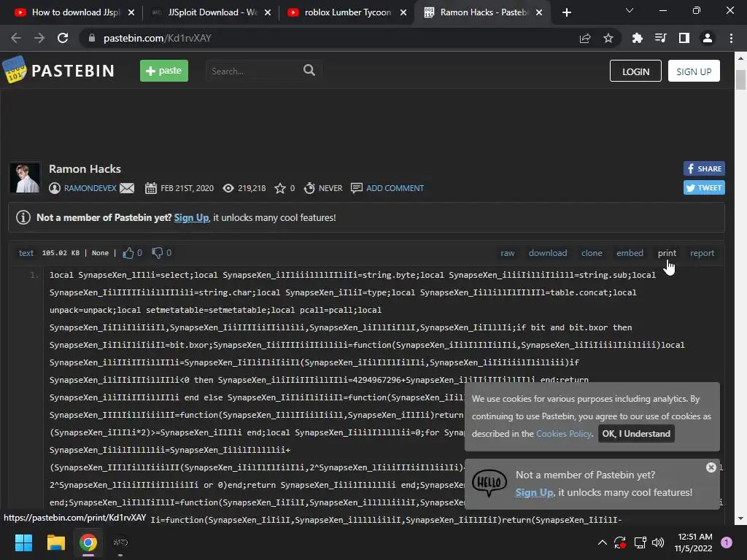Click the search magnifier icon
Viewport: 747px width, 560px height.
pyautogui.click(x=309, y=71)
